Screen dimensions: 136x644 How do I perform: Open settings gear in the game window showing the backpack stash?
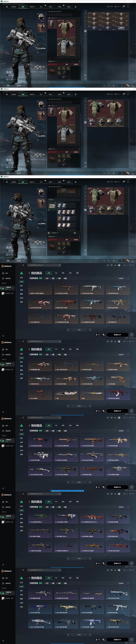128,7
